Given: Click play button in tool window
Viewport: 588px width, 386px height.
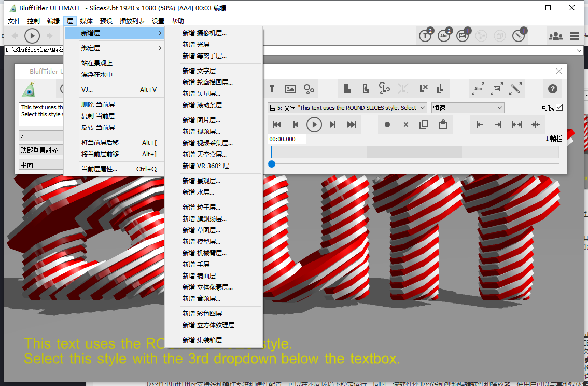Looking at the screenshot, I should pyautogui.click(x=314, y=125).
